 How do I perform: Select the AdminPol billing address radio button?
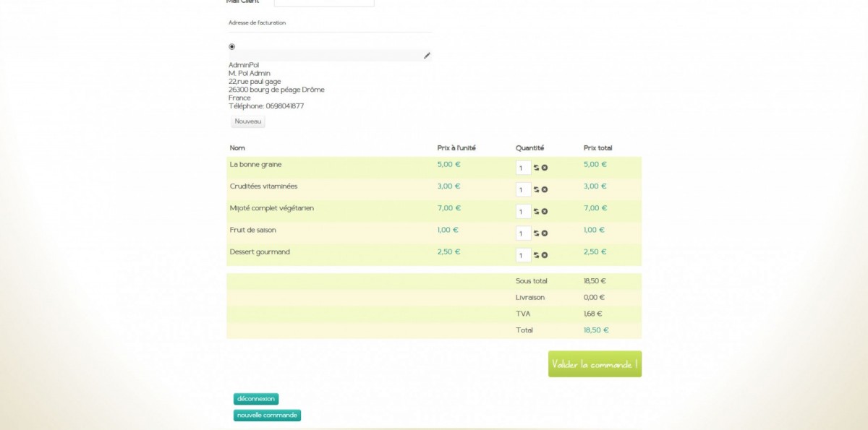tap(232, 46)
